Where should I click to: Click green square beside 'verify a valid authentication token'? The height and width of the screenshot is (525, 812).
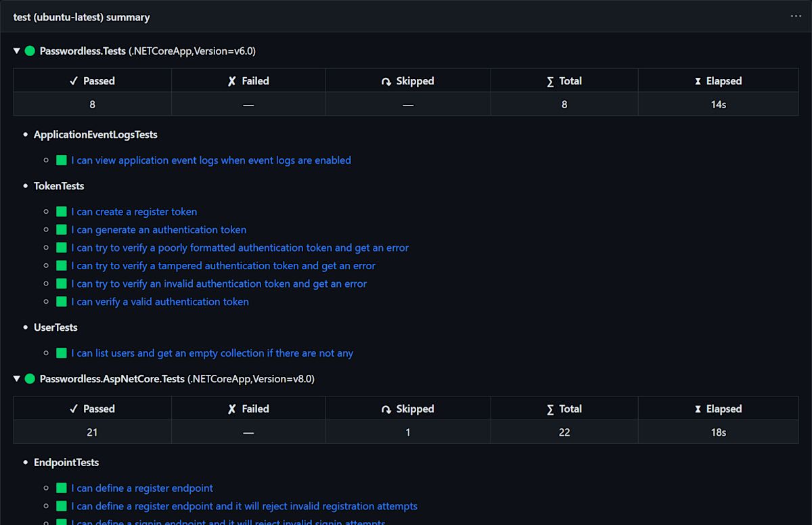(x=62, y=302)
